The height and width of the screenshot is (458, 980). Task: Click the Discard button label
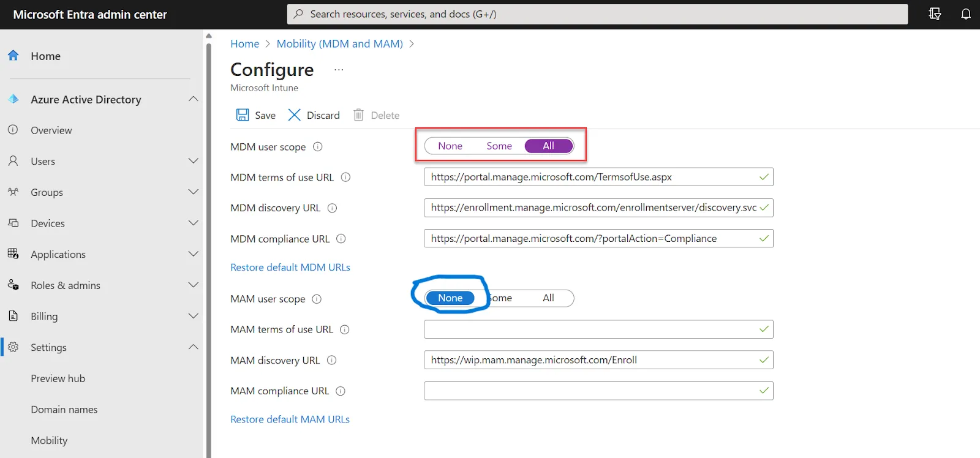[323, 115]
